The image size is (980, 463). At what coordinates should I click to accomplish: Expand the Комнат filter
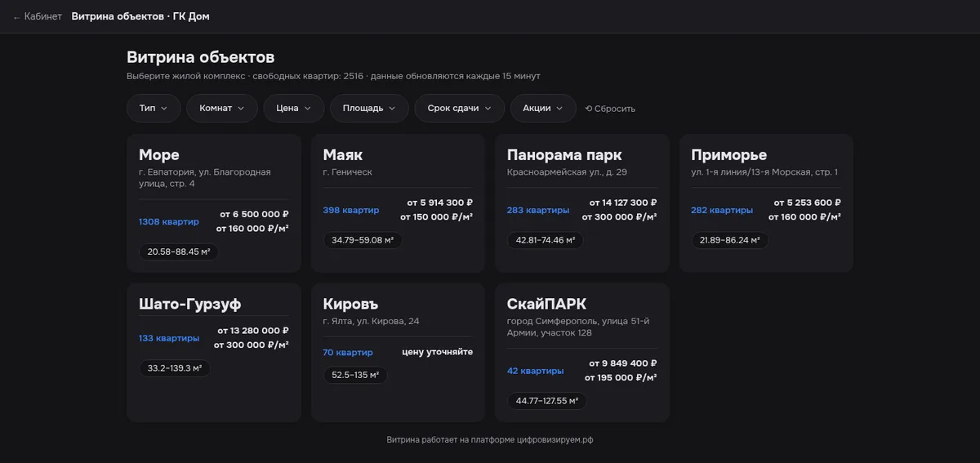[x=222, y=108]
